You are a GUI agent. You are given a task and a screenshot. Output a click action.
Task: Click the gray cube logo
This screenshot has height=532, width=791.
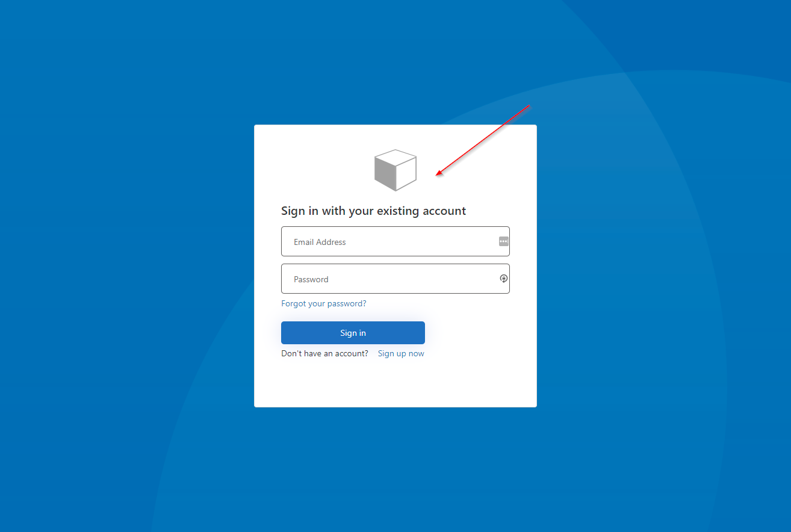point(396,170)
